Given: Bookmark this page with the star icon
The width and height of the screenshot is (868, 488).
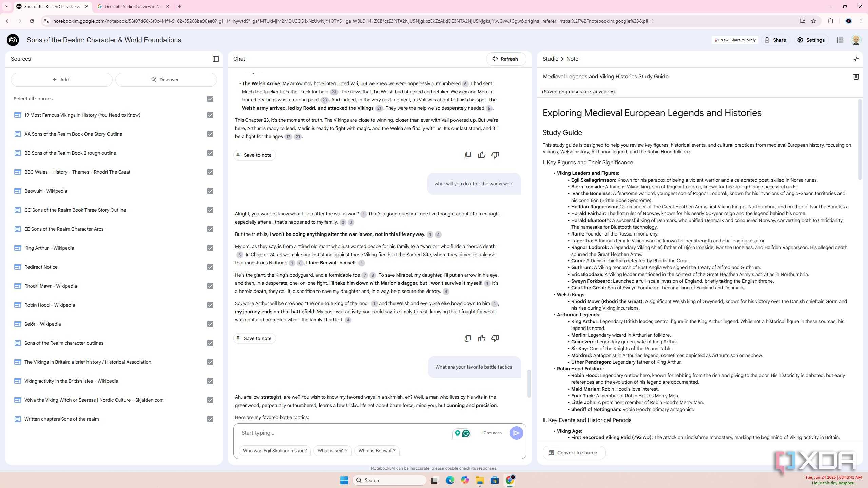Looking at the screenshot, I should point(813,21).
